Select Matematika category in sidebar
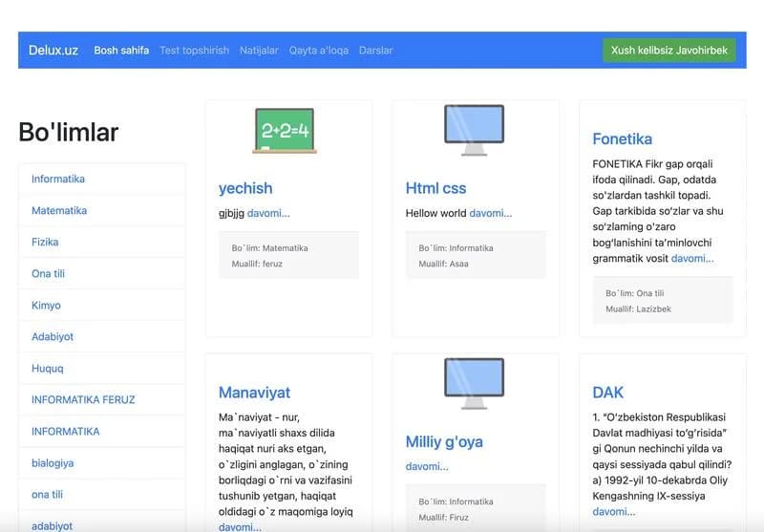This screenshot has height=532, width=764. coord(102,210)
